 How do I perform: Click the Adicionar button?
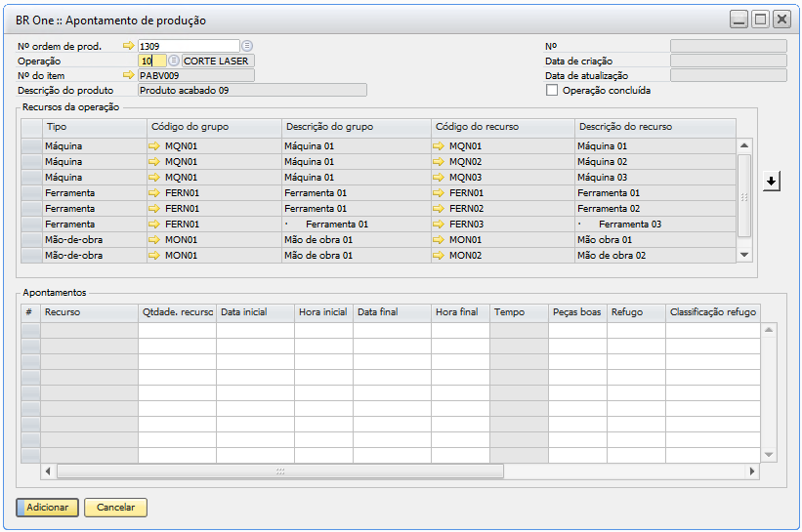coord(48,508)
